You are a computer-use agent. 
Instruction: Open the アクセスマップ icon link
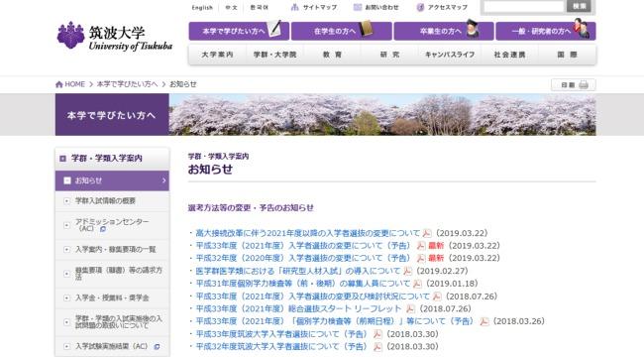[x=420, y=7]
